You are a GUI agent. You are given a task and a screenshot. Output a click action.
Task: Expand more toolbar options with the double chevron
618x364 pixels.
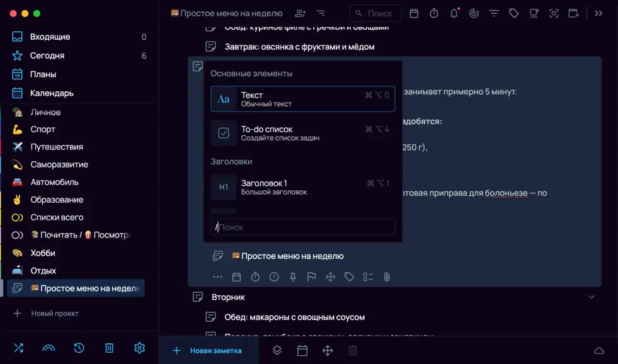598,13
